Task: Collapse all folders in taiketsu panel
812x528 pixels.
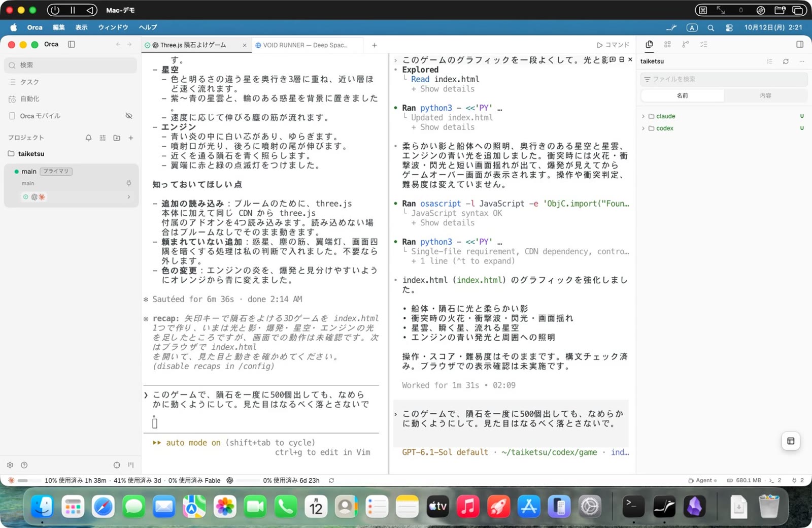Action: coord(770,61)
